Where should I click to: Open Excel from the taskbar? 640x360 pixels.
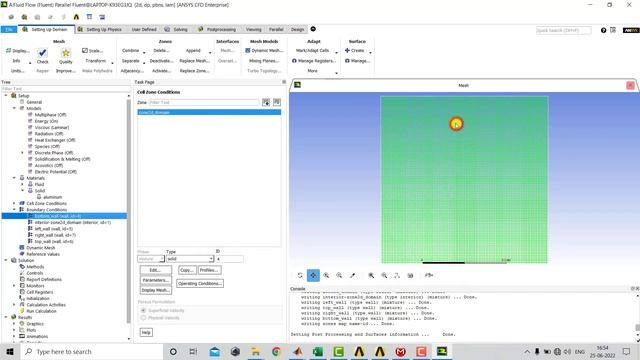[x=318, y=351]
